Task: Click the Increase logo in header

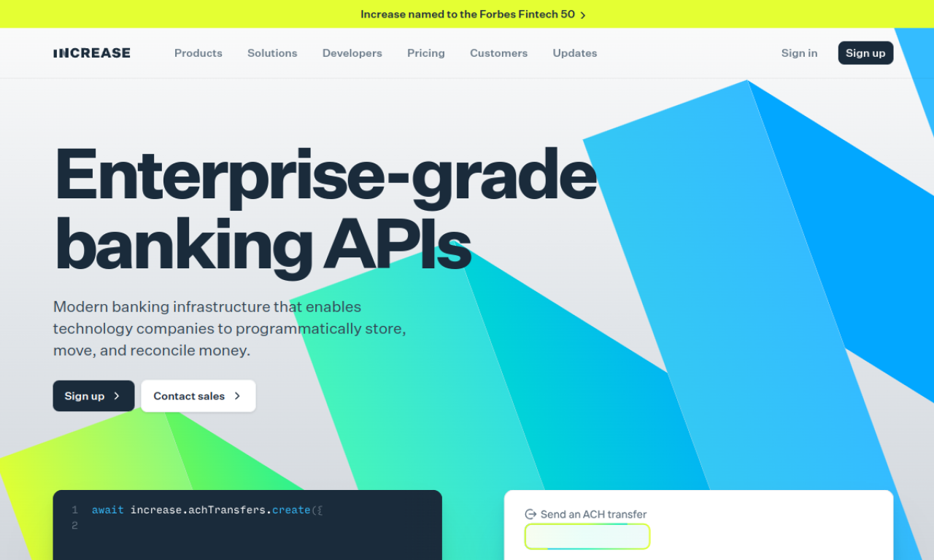Action: coord(92,53)
